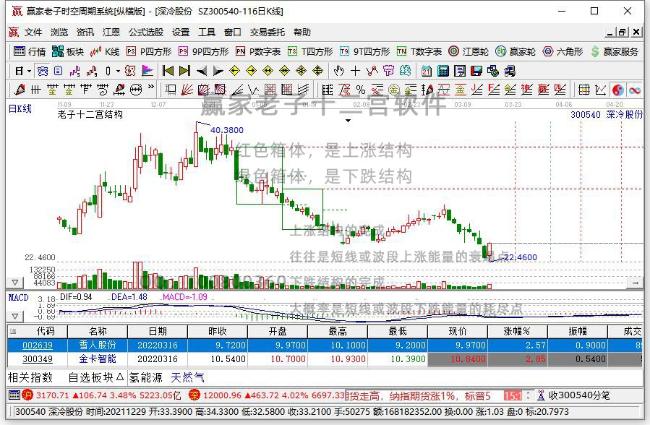Open the 9P四方形 tool
Viewport: 650px width, 425px height.
[x=204, y=51]
